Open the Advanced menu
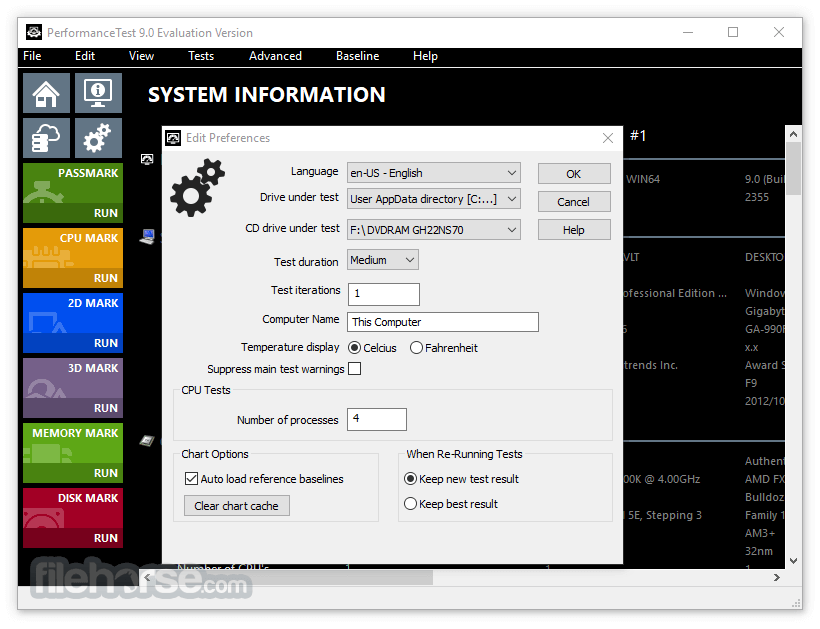This screenshot has height=629, width=820. tap(275, 56)
